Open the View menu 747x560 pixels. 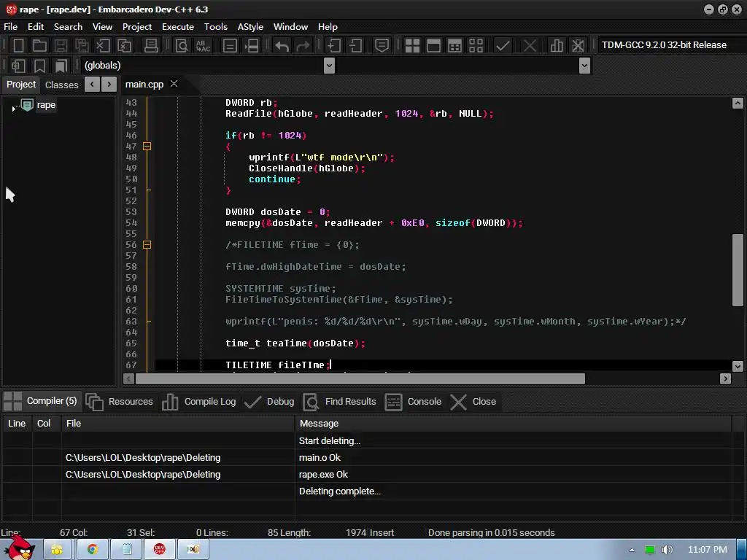point(102,27)
